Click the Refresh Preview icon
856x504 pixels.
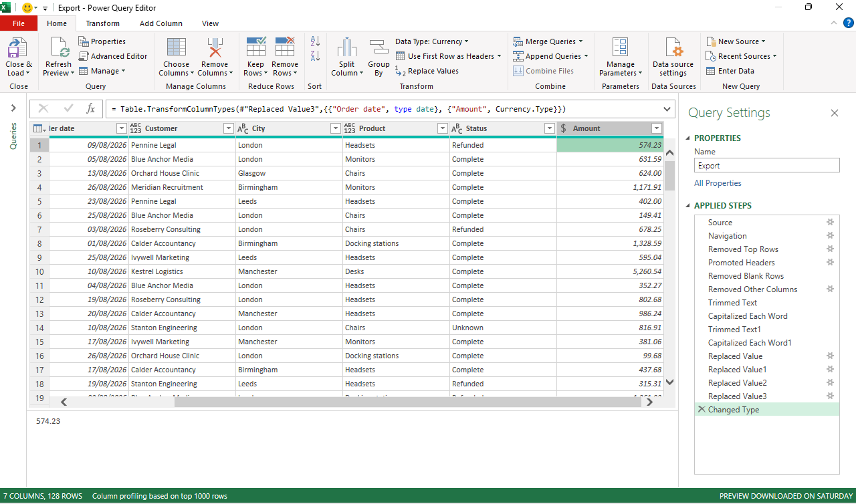pos(59,48)
